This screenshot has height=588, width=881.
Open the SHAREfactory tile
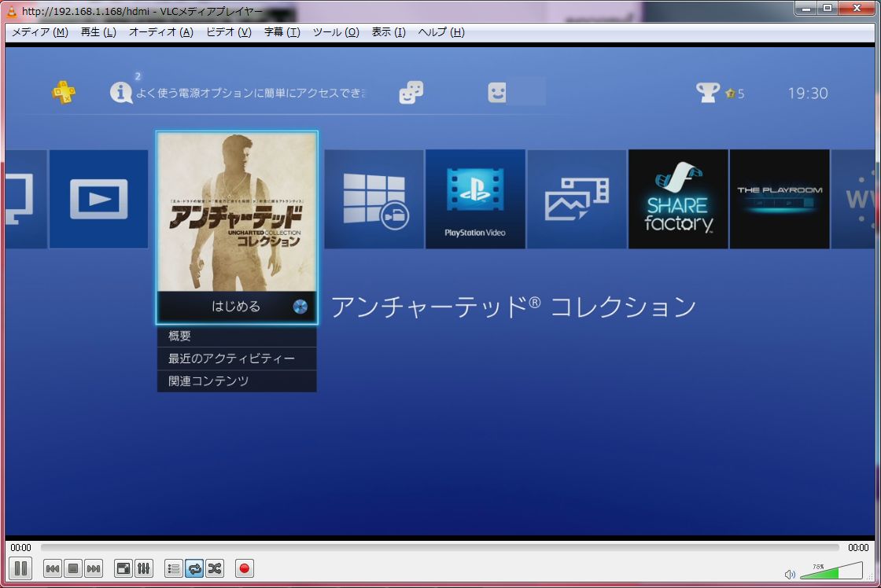tap(678, 199)
